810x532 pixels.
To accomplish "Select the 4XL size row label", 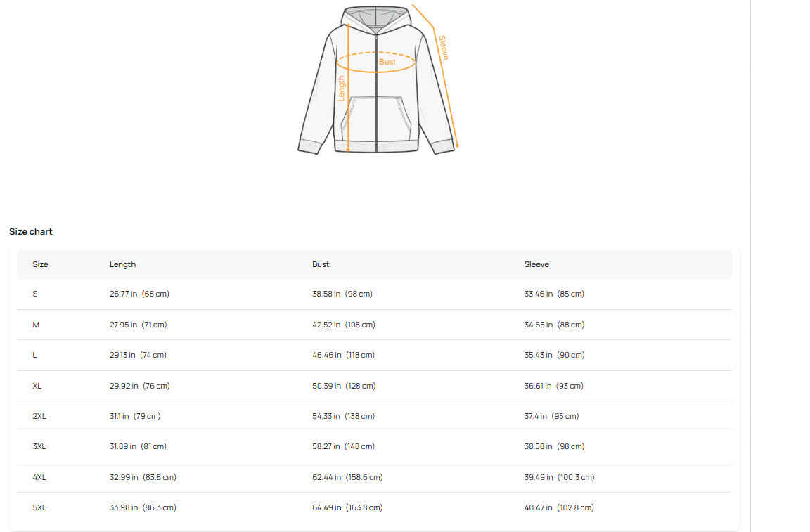I will click(x=39, y=477).
